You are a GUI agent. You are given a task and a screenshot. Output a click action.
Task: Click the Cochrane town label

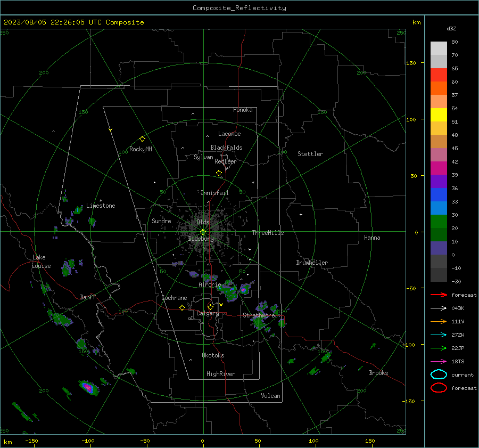174,298
